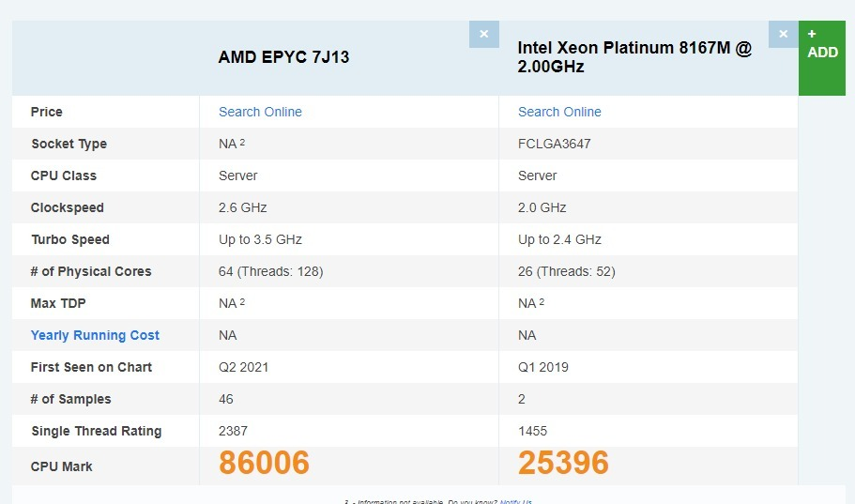Open Search Online price link for Intel Xeon
855x504 pixels.
click(x=559, y=112)
